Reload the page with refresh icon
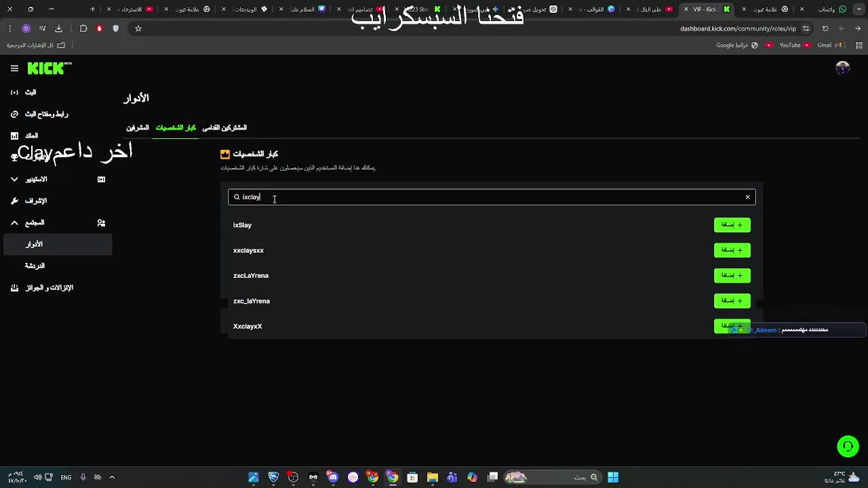This screenshot has width=868, height=488. pyautogui.click(x=825, y=28)
